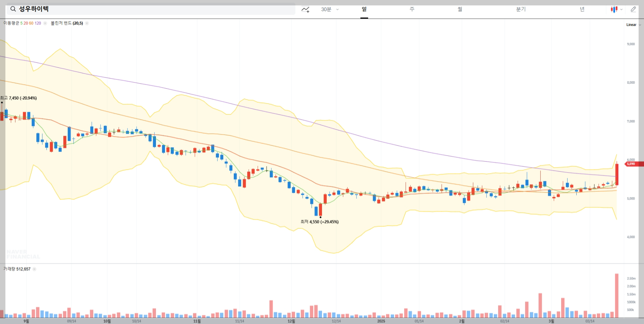Click the 12월 date axis label
644x324 pixels.
coord(291,321)
